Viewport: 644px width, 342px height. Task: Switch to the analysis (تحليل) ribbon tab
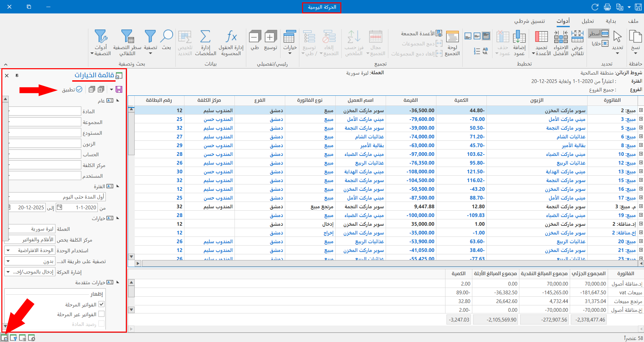(x=588, y=21)
